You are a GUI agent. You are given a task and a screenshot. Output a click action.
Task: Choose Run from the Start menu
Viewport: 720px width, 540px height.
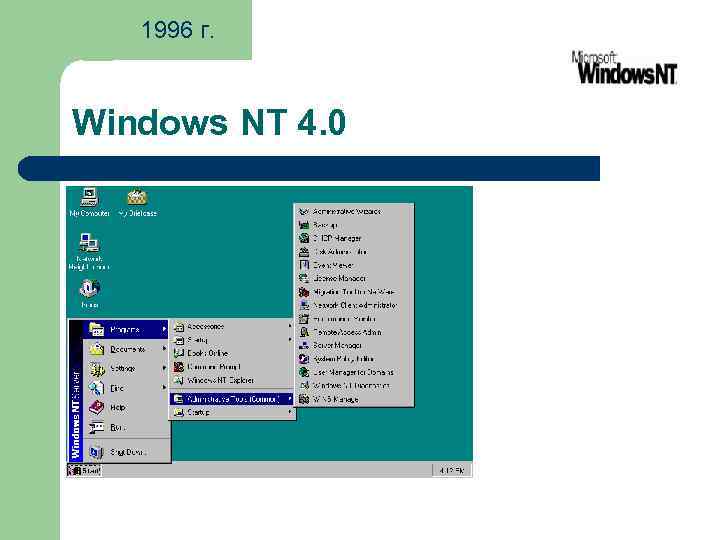pyautogui.click(x=126, y=427)
